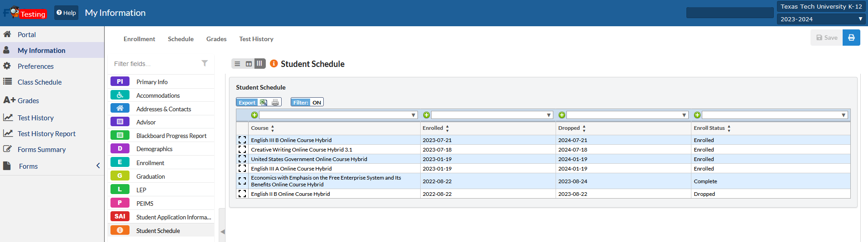Expand row Creative Writing Online Course Hybrid 3.1
The image size is (868, 242).
[242, 149]
